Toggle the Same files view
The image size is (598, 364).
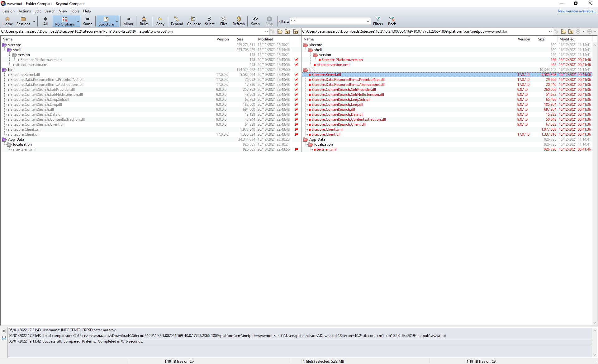coord(88,21)
